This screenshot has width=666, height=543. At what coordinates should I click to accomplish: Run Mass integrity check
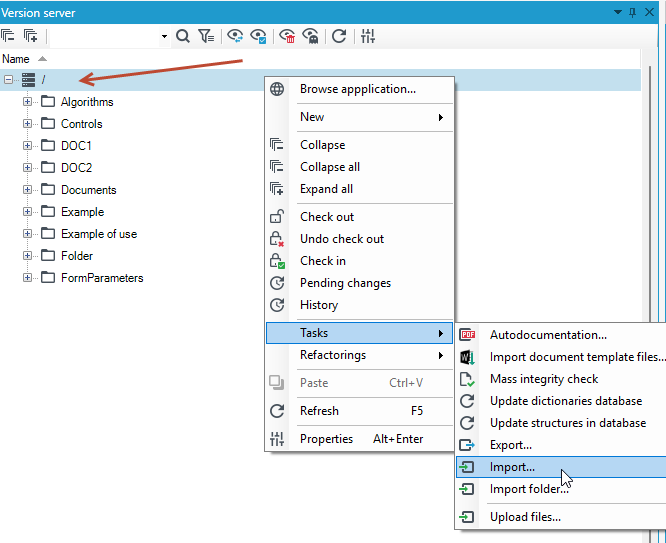[x=561, y=379]
